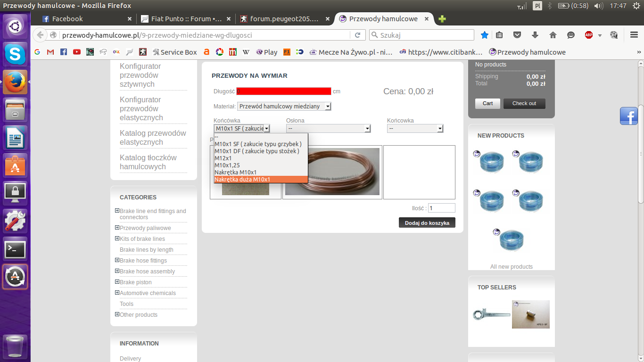This screenshot has width=644, height=362.
Task: Open the Firefox hamburger menu
Action: (x=634, y=35)
